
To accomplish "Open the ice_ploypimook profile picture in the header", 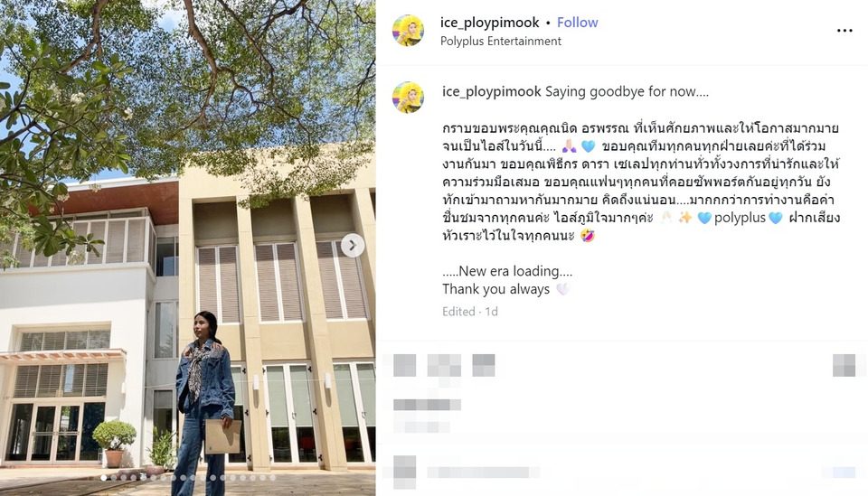I will coord(409,31).
